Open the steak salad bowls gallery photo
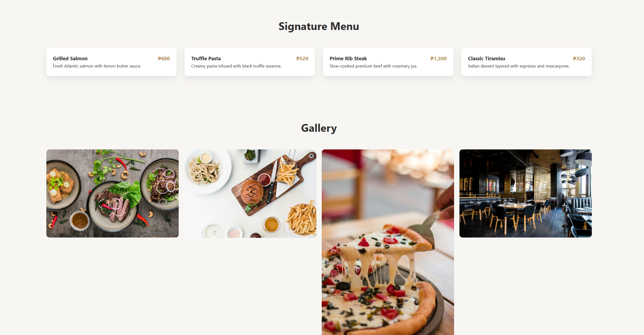The image size is (644, 335). [x=113, y=193]
